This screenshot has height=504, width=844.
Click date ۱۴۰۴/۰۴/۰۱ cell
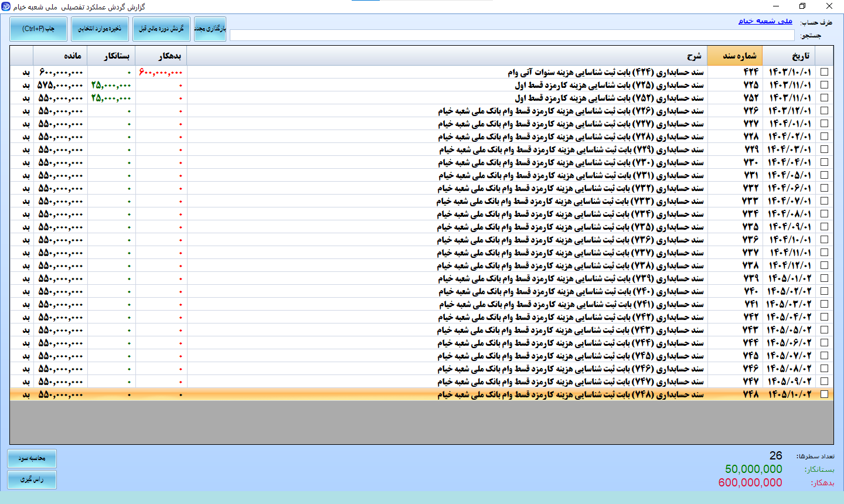tap(789, 162)
